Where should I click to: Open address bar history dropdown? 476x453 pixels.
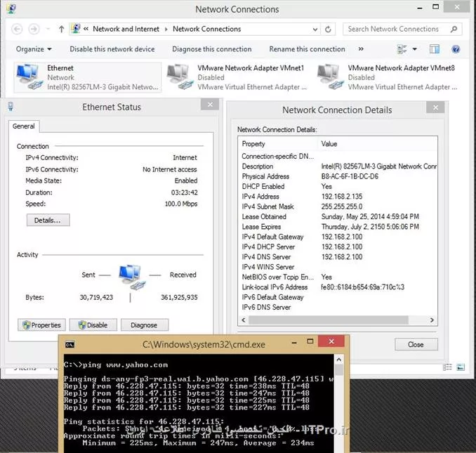pyautogui.click(x=315, y=29)
